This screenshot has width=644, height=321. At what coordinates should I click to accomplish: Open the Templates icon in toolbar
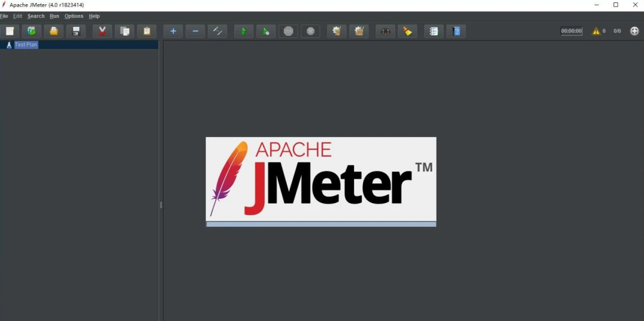tap(32, 31)
